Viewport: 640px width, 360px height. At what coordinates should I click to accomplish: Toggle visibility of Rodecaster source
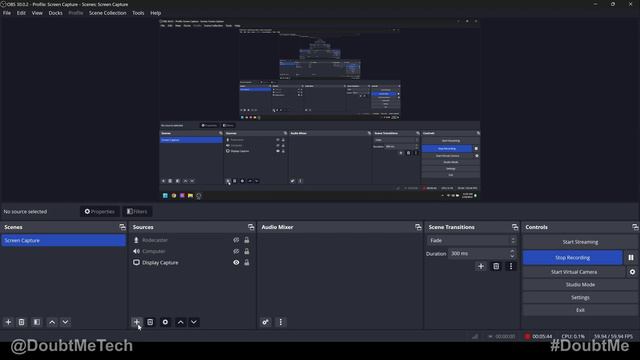(236, 240)
